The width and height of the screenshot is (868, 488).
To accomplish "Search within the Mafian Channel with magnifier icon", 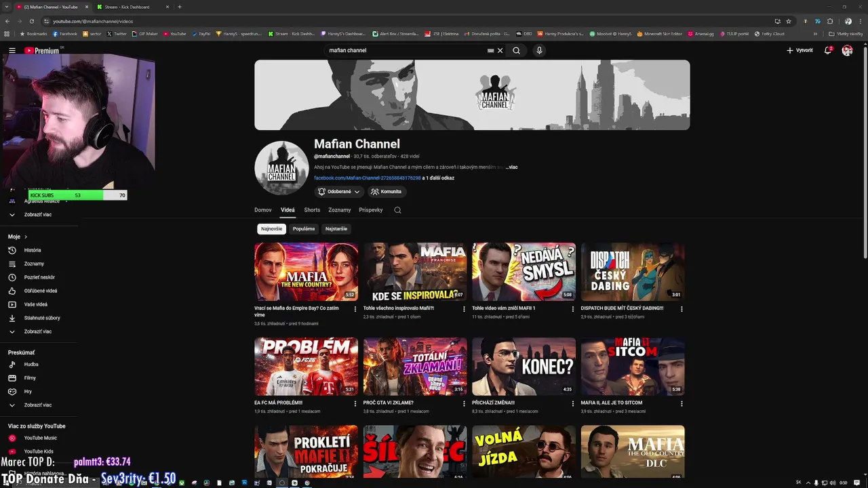I will pos(397,210).
